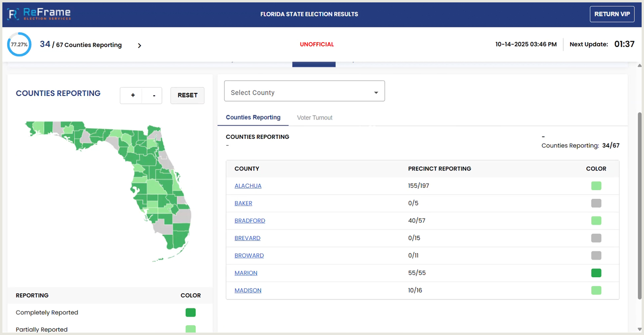Click the ReFrame Election Services logo
The width and height of the screenshot is (644, 335).
coord(39,14)
